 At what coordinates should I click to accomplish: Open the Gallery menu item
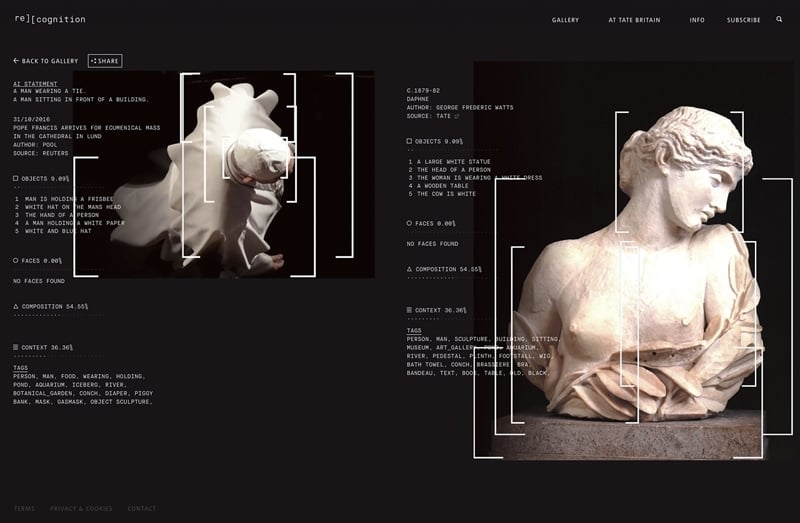tap(565, 20)
